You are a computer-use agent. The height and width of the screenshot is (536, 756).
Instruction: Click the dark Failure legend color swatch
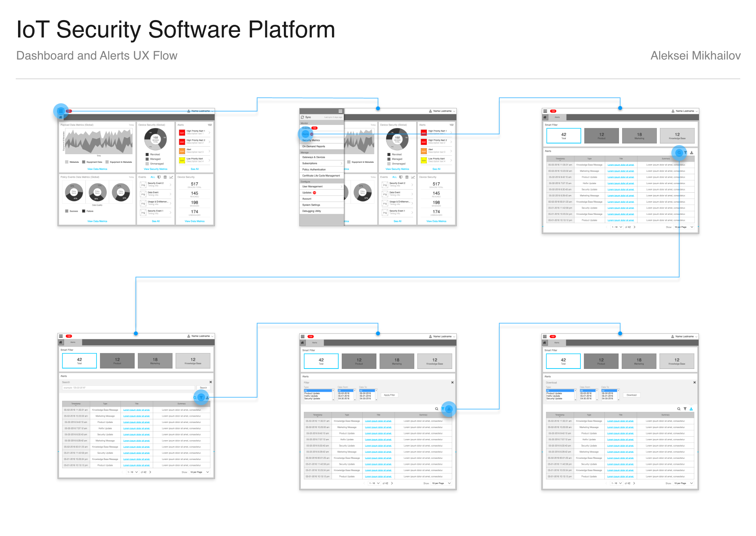84,211
